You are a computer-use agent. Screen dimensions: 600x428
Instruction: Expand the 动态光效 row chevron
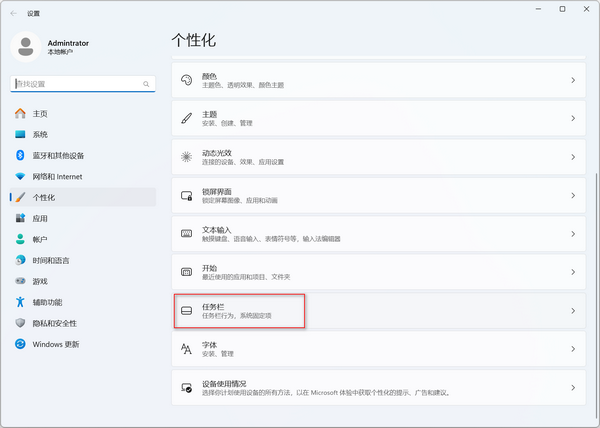click(573, 157)
